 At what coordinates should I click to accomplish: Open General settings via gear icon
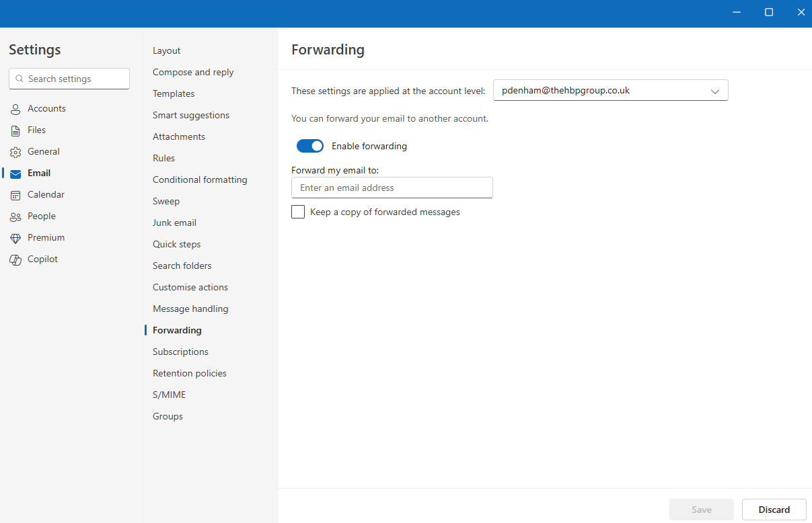(x=15, y=151)
